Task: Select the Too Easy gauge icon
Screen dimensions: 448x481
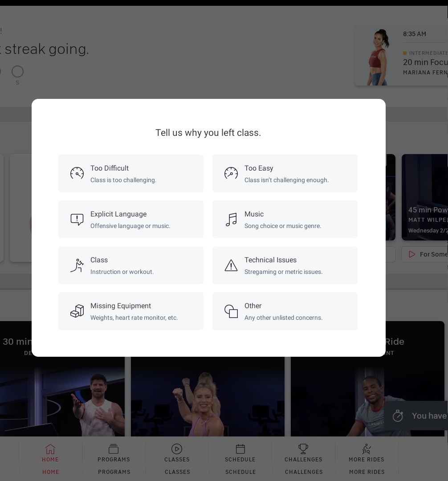Action: pyautogui.click(x=231, y=173)
